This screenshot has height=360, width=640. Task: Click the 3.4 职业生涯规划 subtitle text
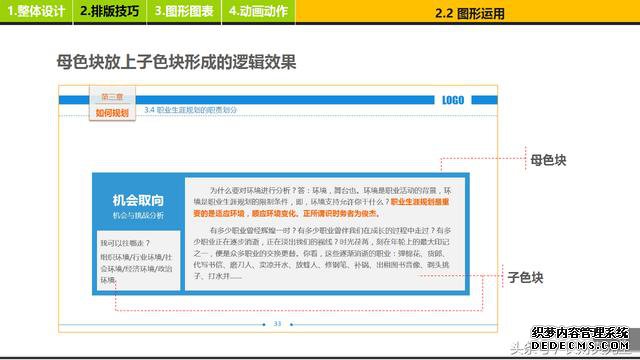click(190, 110)
